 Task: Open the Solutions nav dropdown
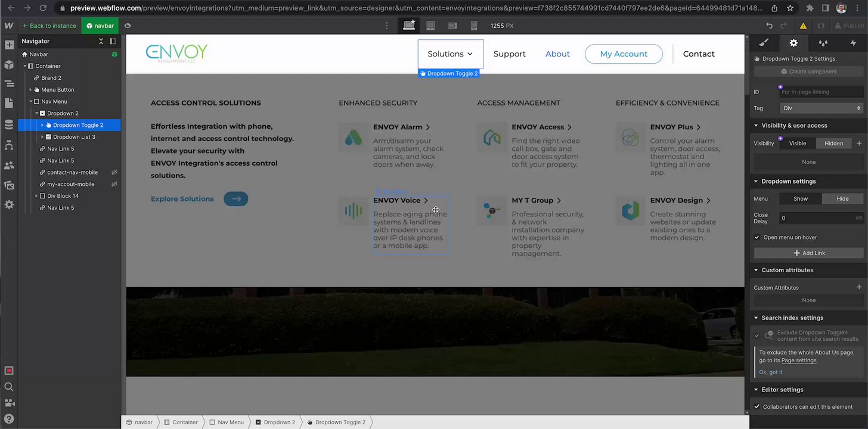tap(450, 54)
